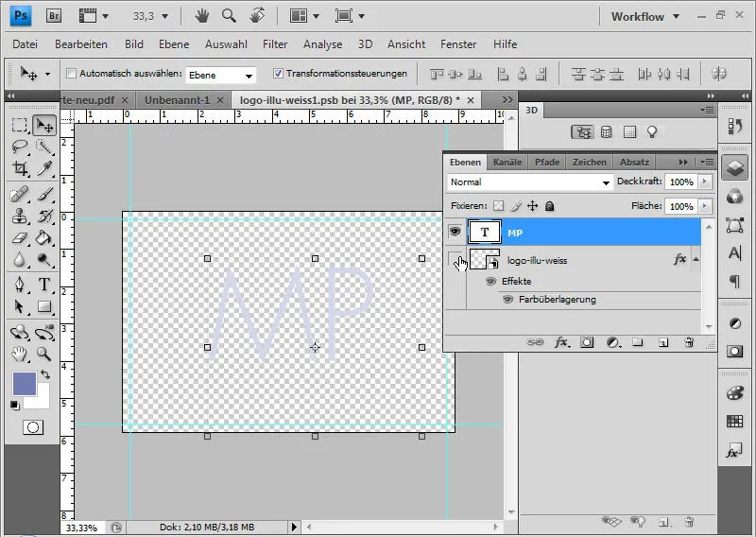This screenshot has width=756, height=537.
Task: Select the Lasso tool
Action: click(x=19, y=147)
